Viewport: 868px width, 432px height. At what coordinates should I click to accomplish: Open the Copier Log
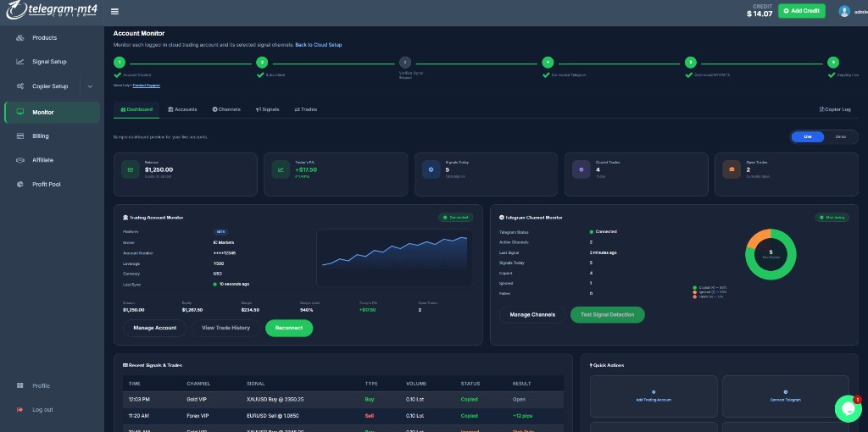pos(835,109)
